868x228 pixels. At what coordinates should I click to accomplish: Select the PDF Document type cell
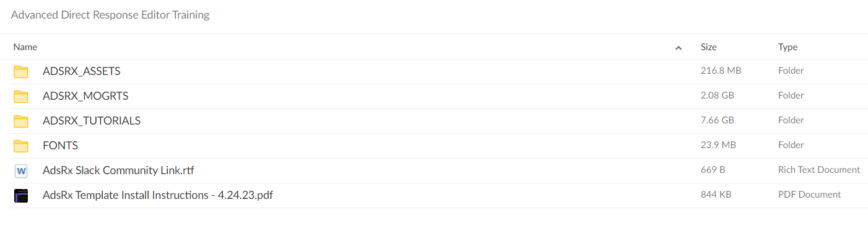(809, 195)
